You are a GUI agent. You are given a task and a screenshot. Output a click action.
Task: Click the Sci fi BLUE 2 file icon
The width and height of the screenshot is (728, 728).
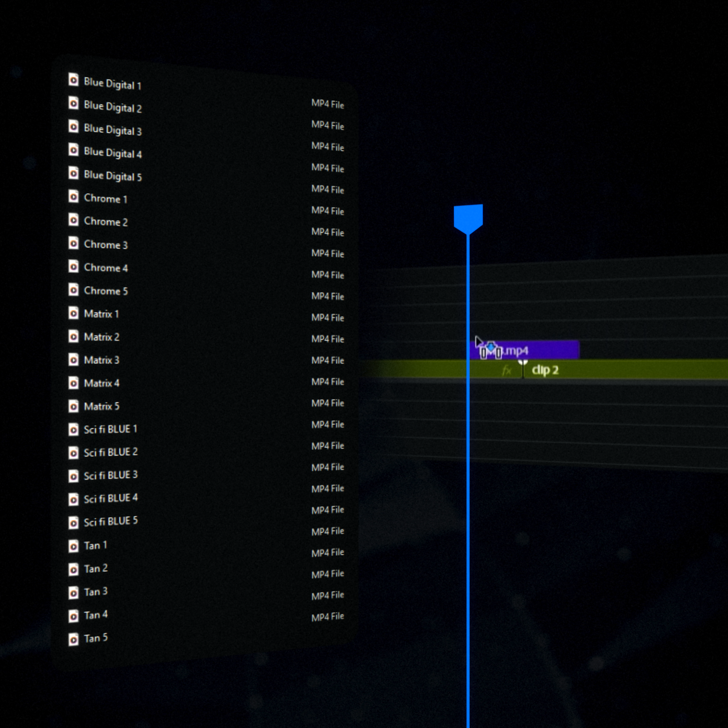click(74, 453)
